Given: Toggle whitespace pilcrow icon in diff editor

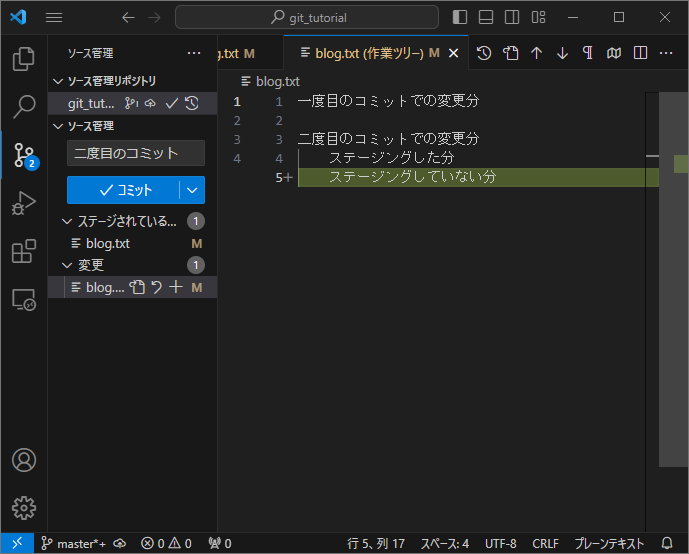Looking at the screenshot, I should pos(587,53).
